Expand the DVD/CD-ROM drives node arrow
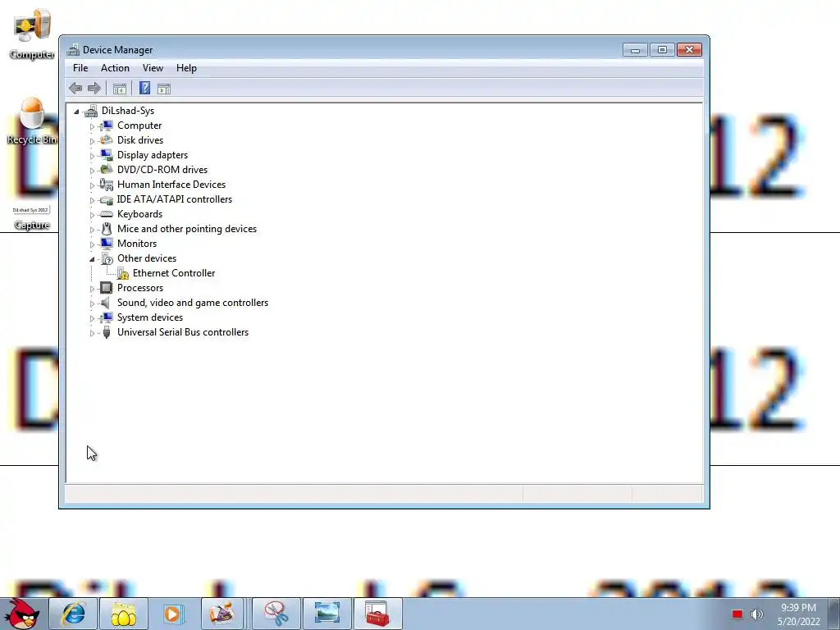The width and height of the screenshot is (840, 630). click(x=92, y=171)
